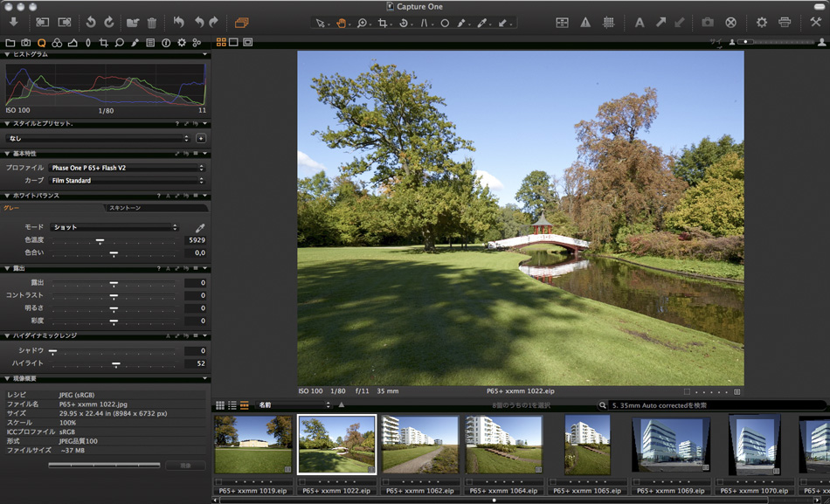Open the Color tool tab icon
The width and height of the screenshot is (830, 504).
[x=57, y=41]
